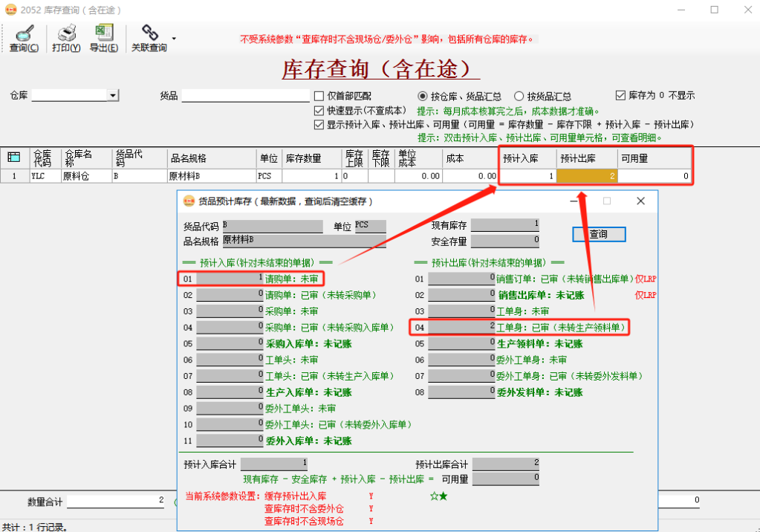Screen dimensions: 760x532
Task: Click the application icon in the title bar
Action: (x=11, y=10)
